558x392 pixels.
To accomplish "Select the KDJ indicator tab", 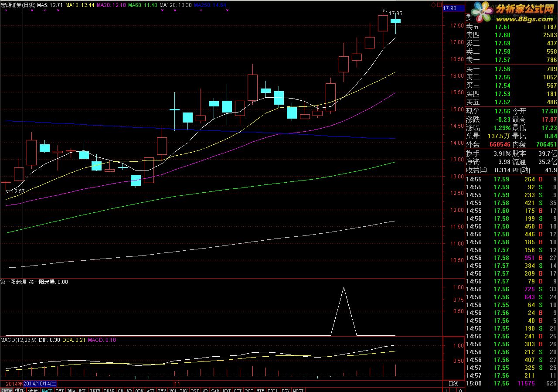I will click(227, 390).
